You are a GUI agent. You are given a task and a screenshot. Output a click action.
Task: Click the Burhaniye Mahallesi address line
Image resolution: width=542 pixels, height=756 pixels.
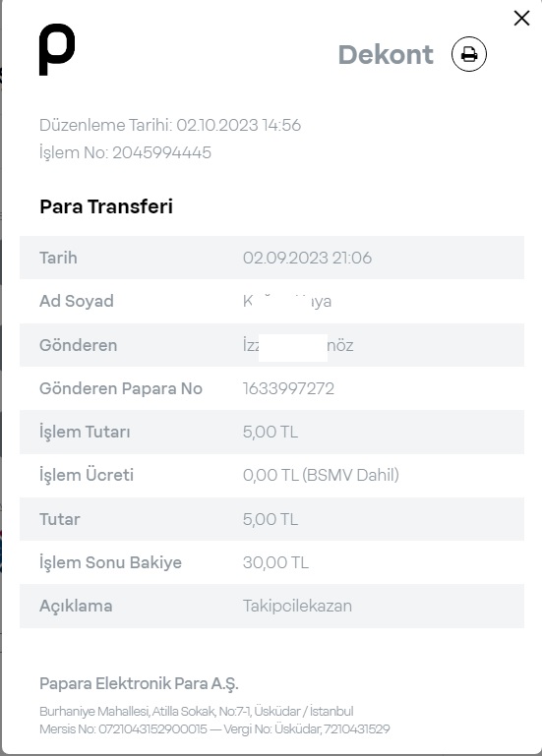[197, 711]
